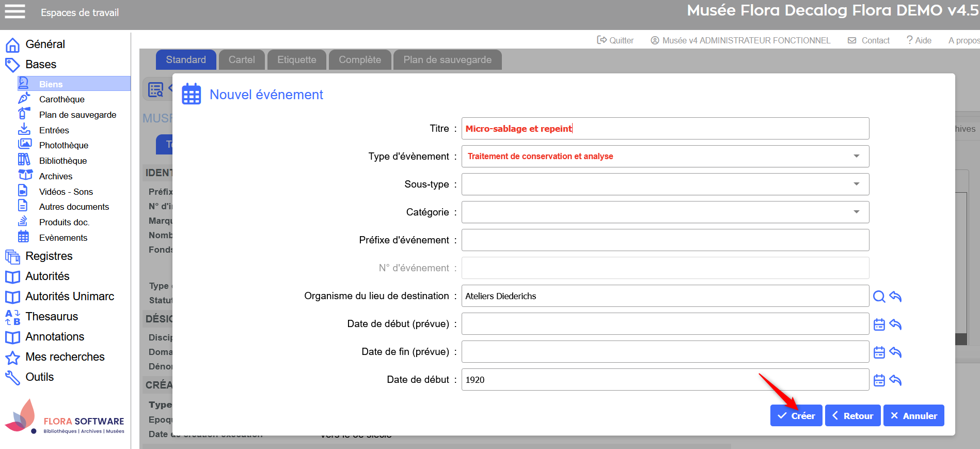This screenshot has width=980, height=449.
Task: Click the Général home icon
Action: pos(12,45)
